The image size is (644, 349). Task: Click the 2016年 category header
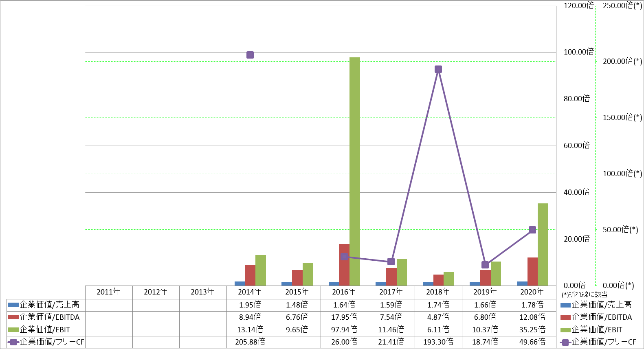pos(344,292)
